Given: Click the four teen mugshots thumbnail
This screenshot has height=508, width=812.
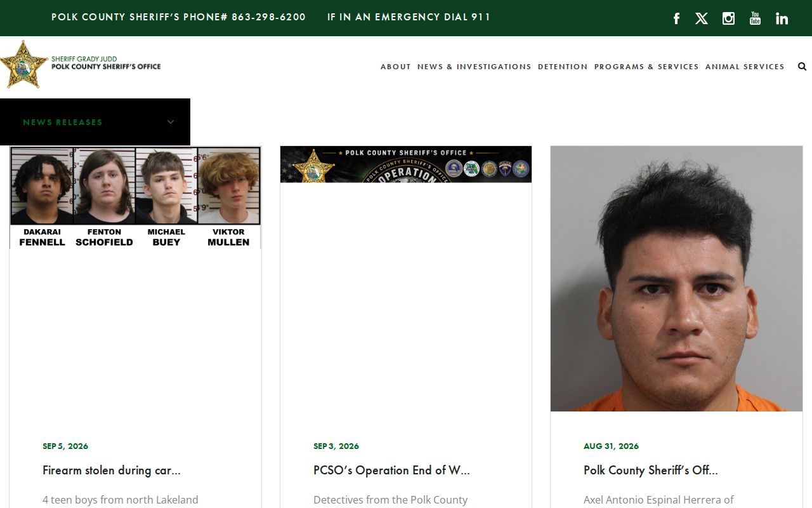Looking at the screenshot, I should click(135, 197).
